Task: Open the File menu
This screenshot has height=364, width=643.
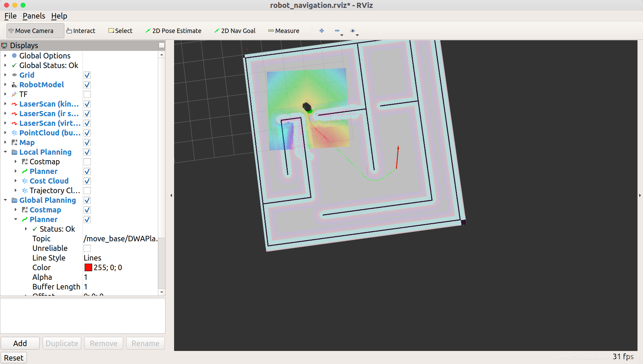Action: pos(10,16)
